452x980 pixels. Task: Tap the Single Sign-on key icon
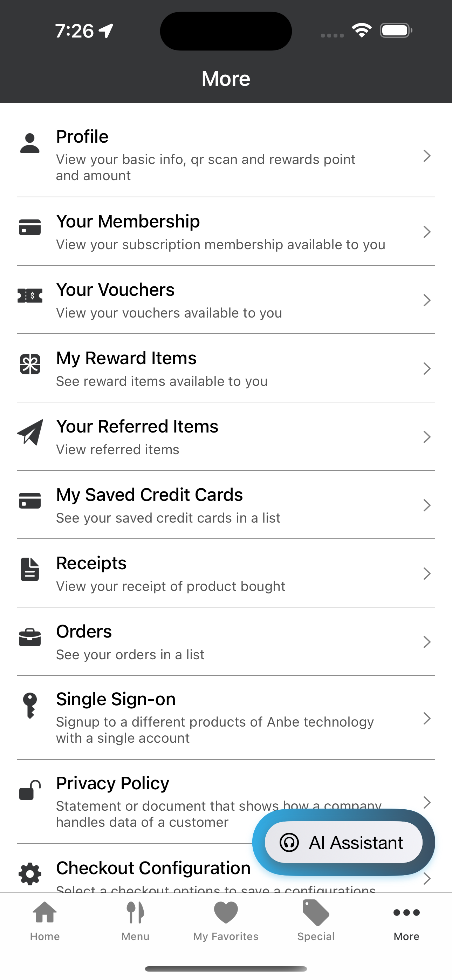(30, 705)
